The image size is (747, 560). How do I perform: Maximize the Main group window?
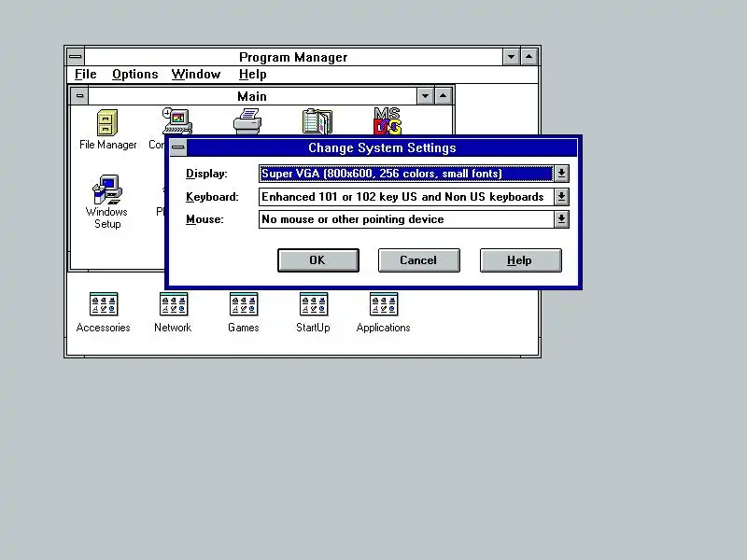(x=443, y=96)
